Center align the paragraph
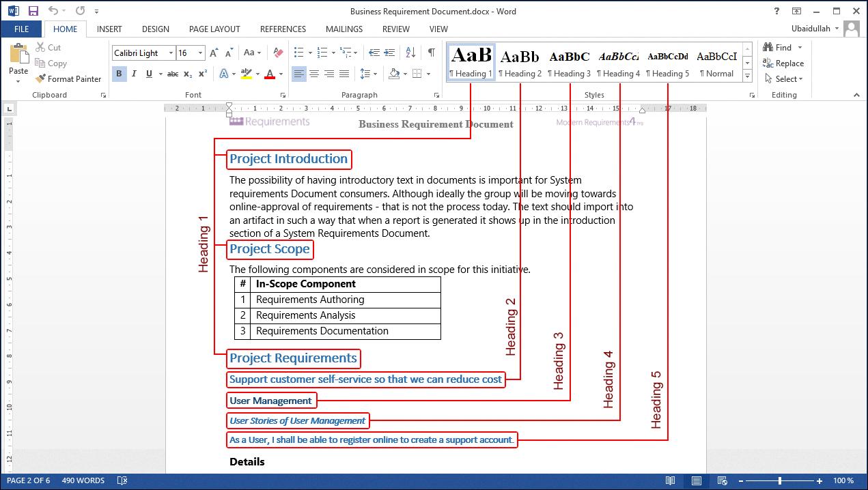This screenshot has width=868, height=490. pyautogui.click(x=314, y=74)
